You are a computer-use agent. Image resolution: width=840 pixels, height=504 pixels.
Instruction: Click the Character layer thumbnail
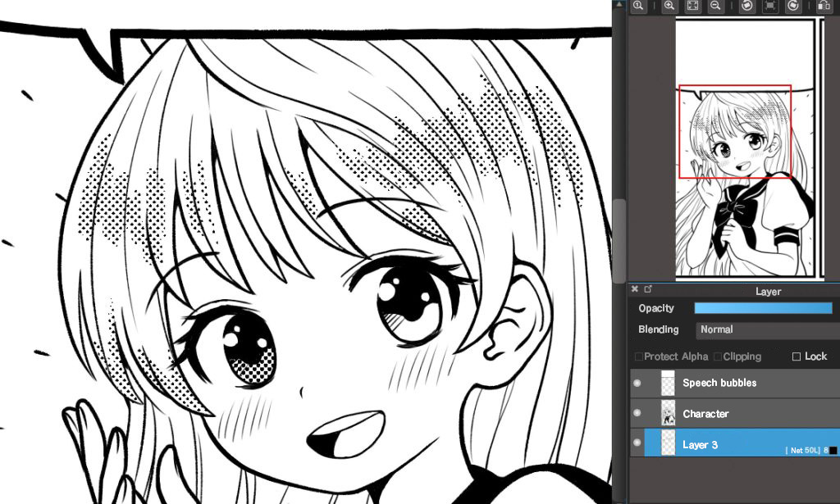coord(668,414)
